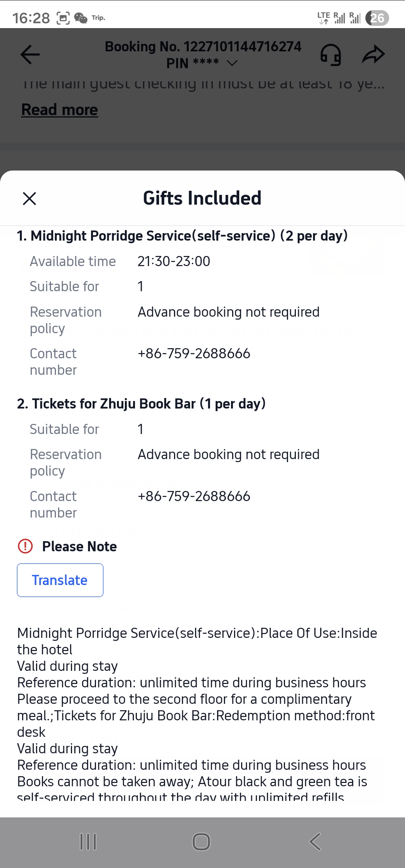Expand the PIN dropdown chevron
Screen dimensions: 405x868
tap(232, 63)
